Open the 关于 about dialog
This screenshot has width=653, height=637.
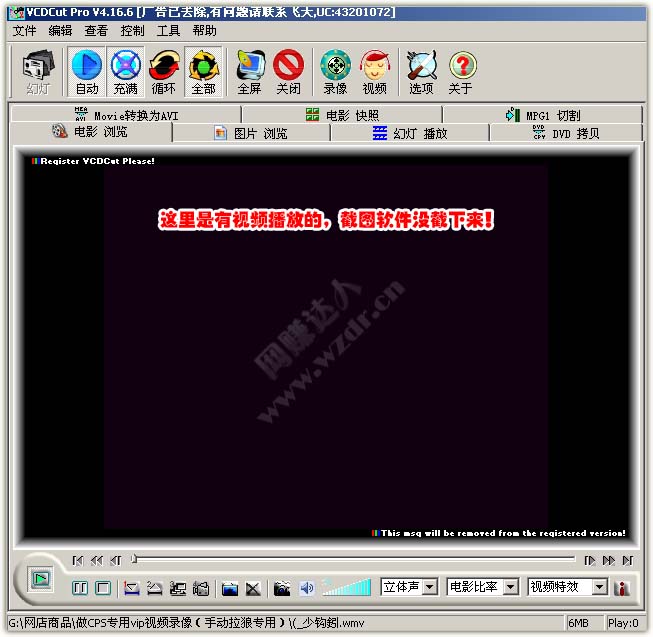[461, 72]
